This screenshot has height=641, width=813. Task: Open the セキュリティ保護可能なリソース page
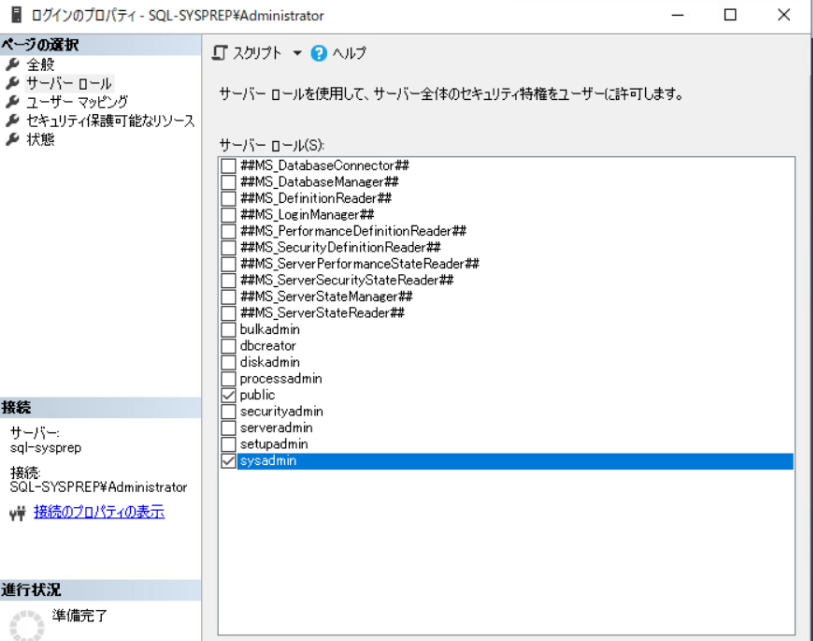111,120
